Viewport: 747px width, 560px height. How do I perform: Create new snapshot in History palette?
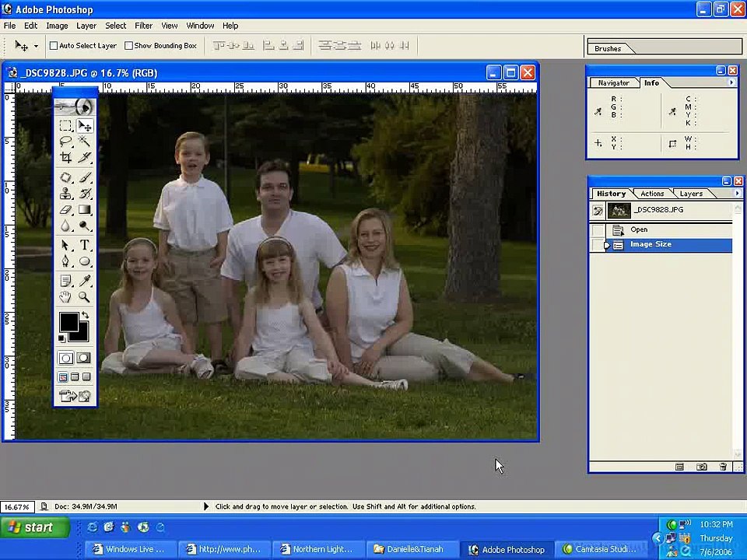point(701,467)
